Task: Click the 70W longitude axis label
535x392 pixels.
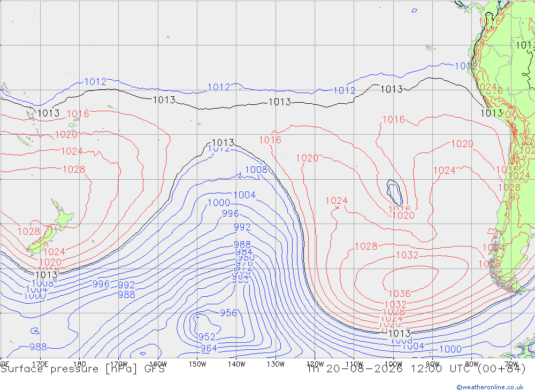Action: pyautogui.click(x=511, y=364)
